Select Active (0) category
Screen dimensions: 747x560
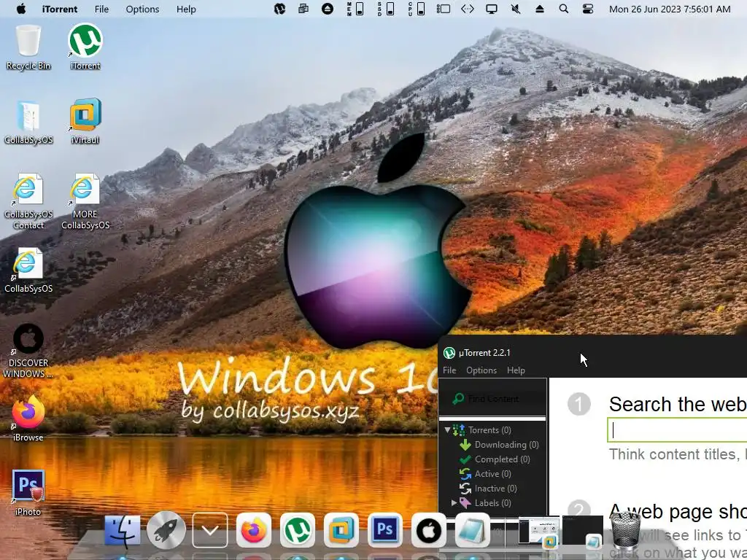[x=492, y=474]
